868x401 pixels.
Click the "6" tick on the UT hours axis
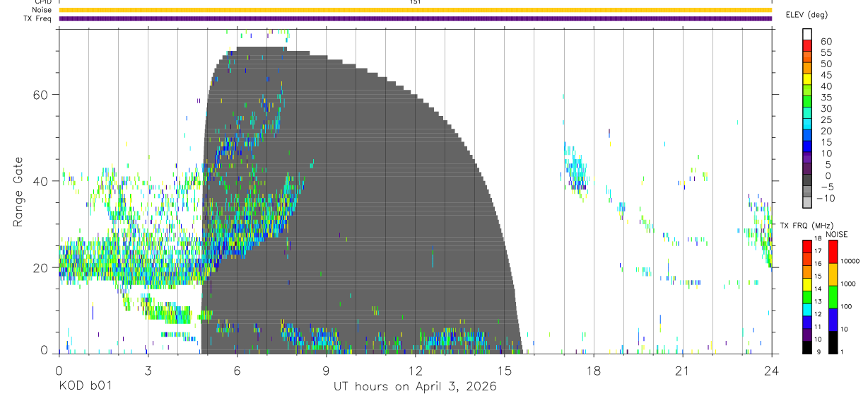point(237,371)
